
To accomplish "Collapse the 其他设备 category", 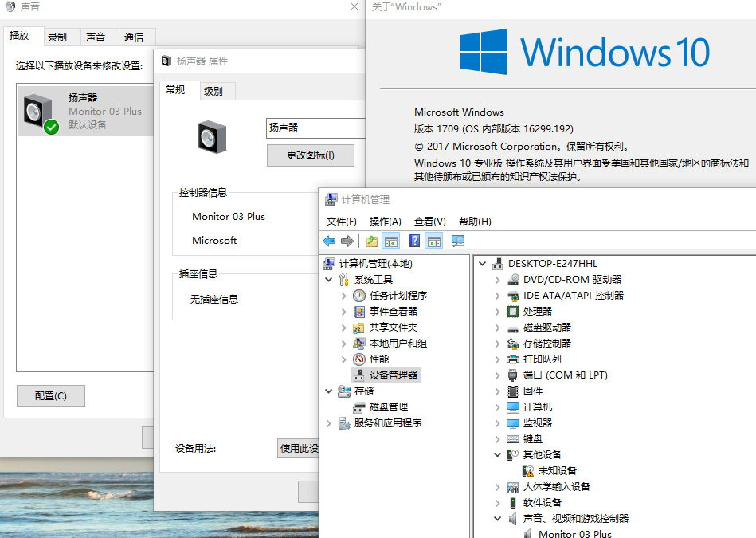I will [498, 455].
